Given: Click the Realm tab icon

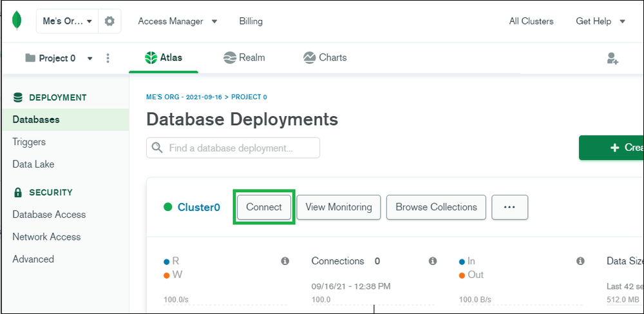Looking at the screenshot, I should (230, 58).
